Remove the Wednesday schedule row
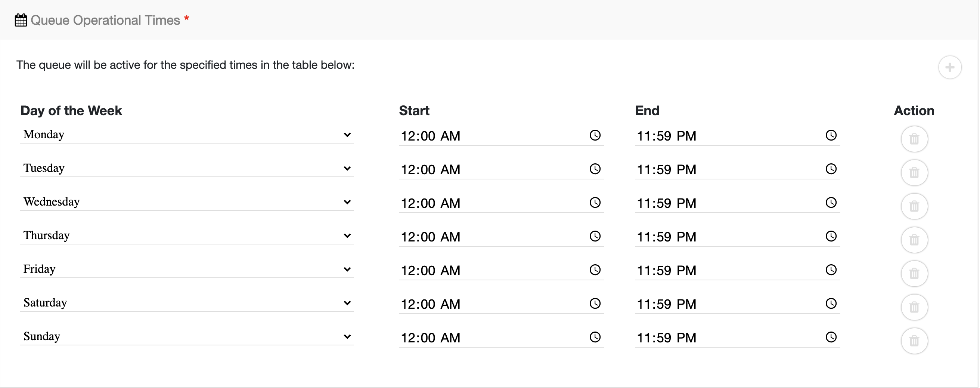The image size is (980, 388). click(x=914, y=206)
